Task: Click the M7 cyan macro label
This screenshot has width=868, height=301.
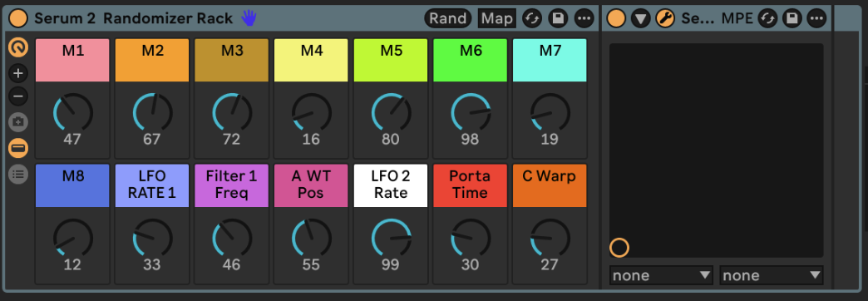Action: pos(550,60)
